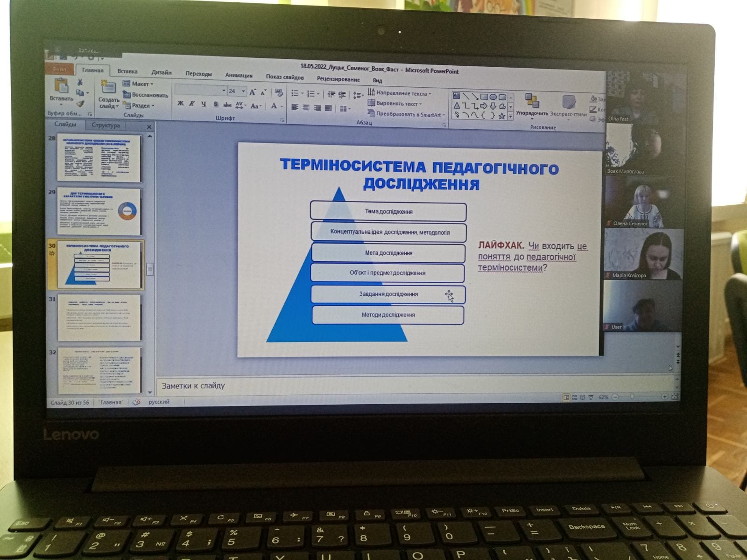Open the Макет layout dropdown

coord(138,84)
